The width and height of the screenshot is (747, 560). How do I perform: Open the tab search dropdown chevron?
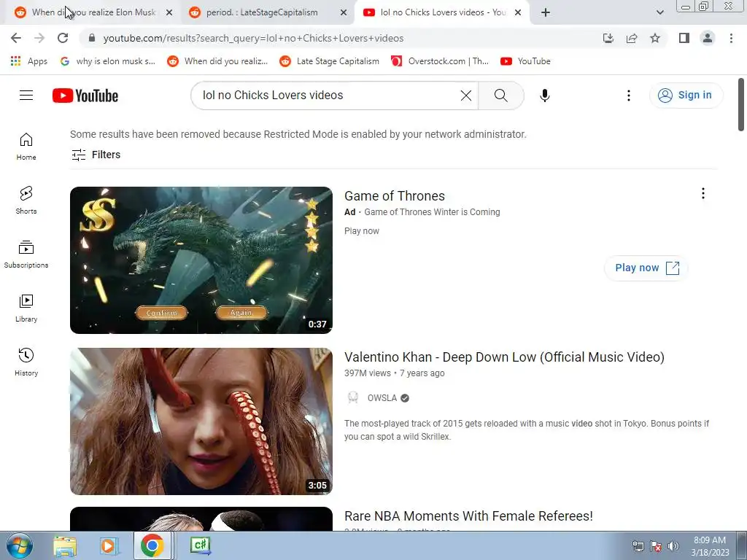[x=659, y=12]
